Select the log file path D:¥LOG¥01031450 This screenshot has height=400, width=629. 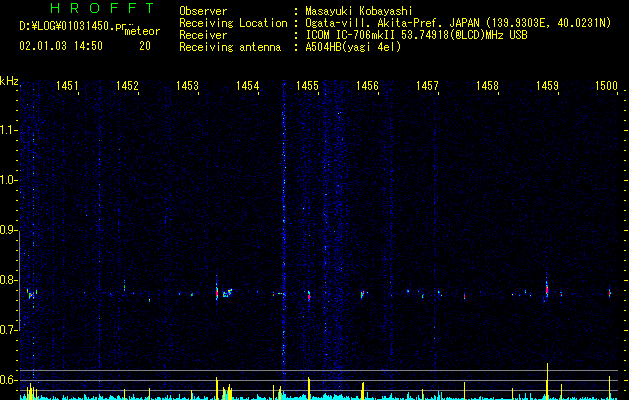click(x=72, y=26)
